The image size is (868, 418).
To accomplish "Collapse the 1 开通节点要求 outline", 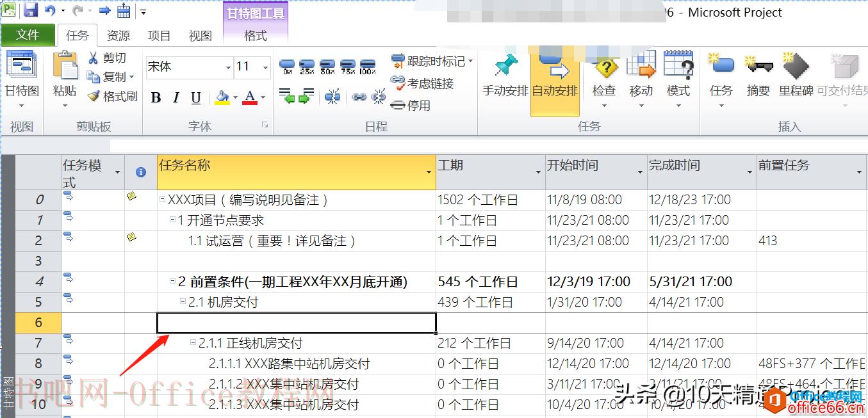I will [172, 220].
